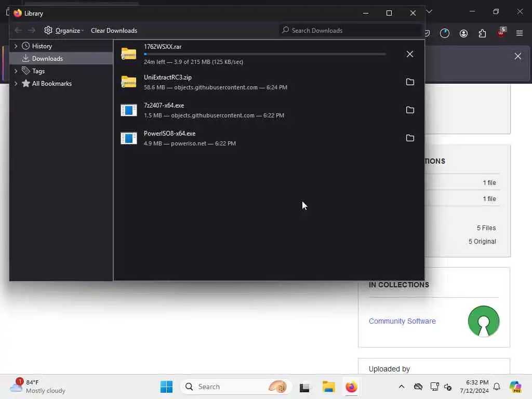Open Firefox application menu hamburger
The image size is (532, 399).
(520, 33)
